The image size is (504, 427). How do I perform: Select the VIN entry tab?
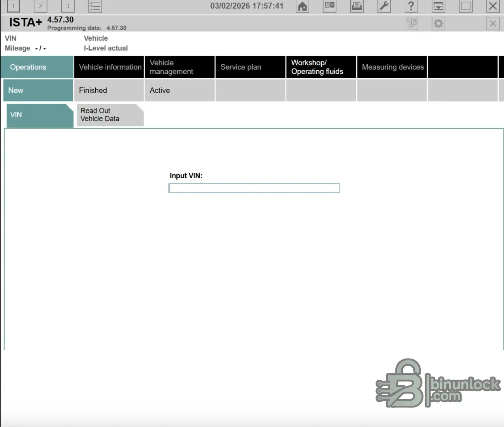(40, 115)
